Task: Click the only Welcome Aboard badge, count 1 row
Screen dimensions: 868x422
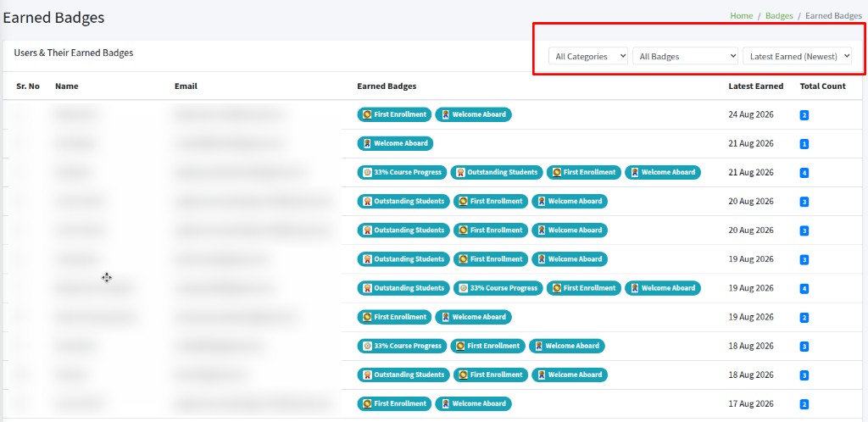Action: (395, 143)
